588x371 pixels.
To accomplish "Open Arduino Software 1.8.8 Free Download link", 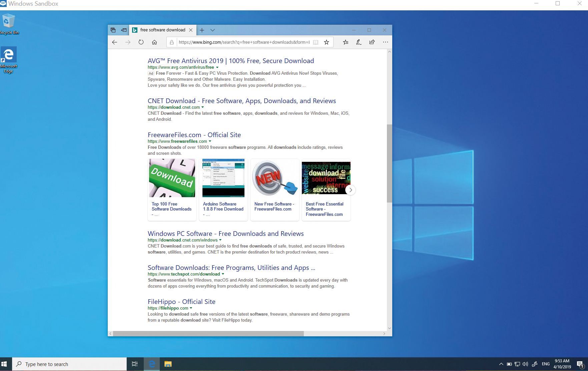I will tap(223, 209).
